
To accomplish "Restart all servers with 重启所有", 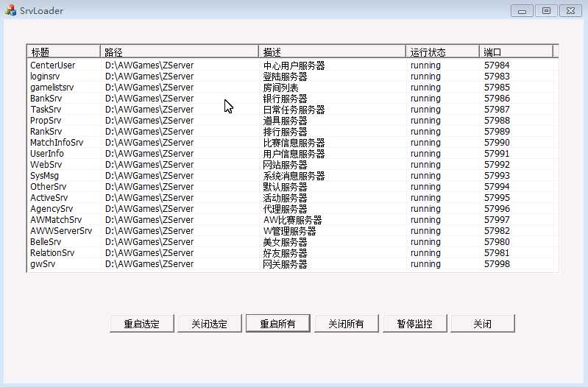I will [x=278, y=324].
